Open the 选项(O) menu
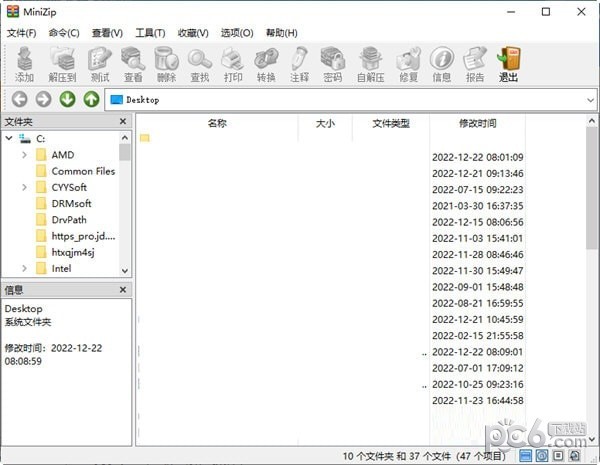Image resolution: width=600 pixels, height=465 pixels. tap(237, 33)
